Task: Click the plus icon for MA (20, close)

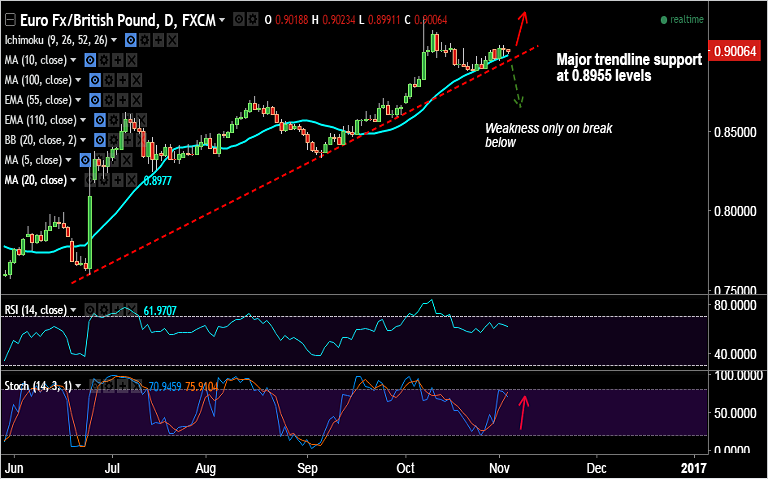Action: coord(118,180)
